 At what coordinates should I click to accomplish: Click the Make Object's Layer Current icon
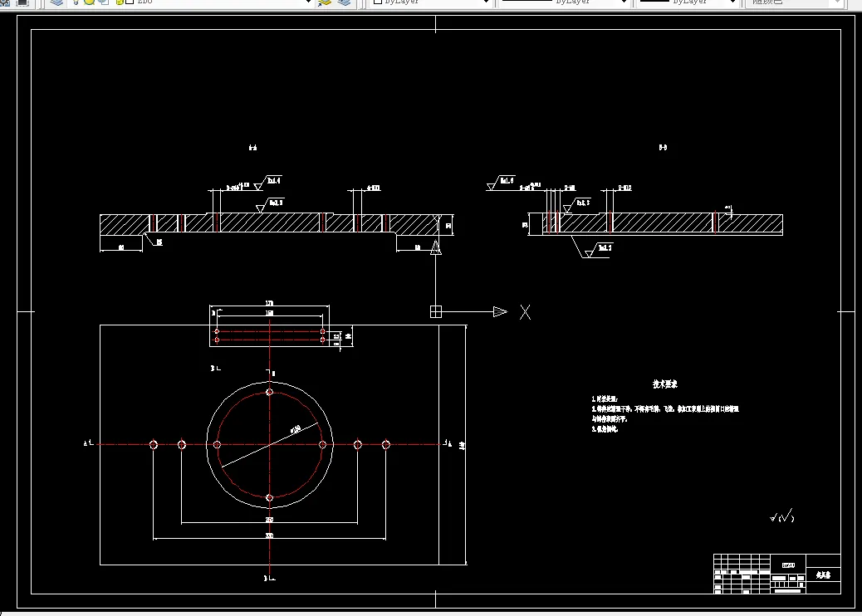click(325, 2)
